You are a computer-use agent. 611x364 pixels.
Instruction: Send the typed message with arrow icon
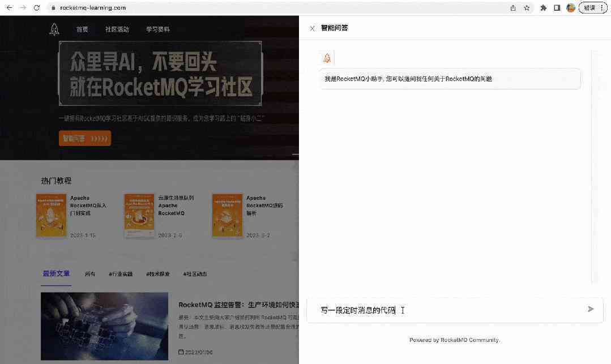(591, 309)
